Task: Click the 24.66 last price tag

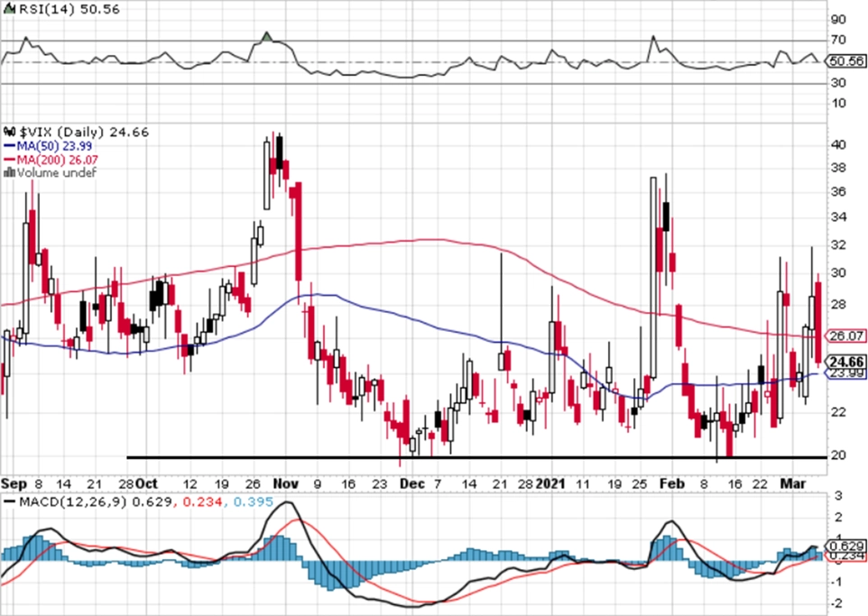Action: (845, 362)
